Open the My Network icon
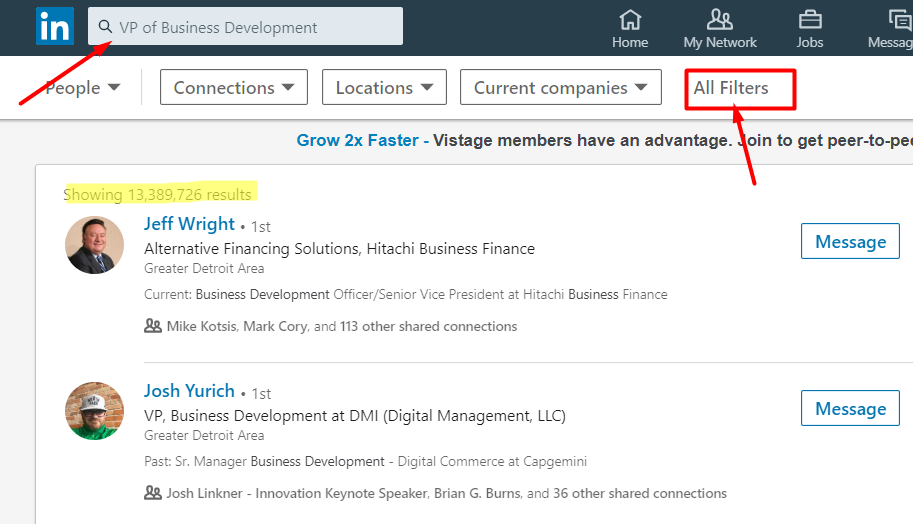Viewport: 913px width, 524px height. [x=720, y=20]
